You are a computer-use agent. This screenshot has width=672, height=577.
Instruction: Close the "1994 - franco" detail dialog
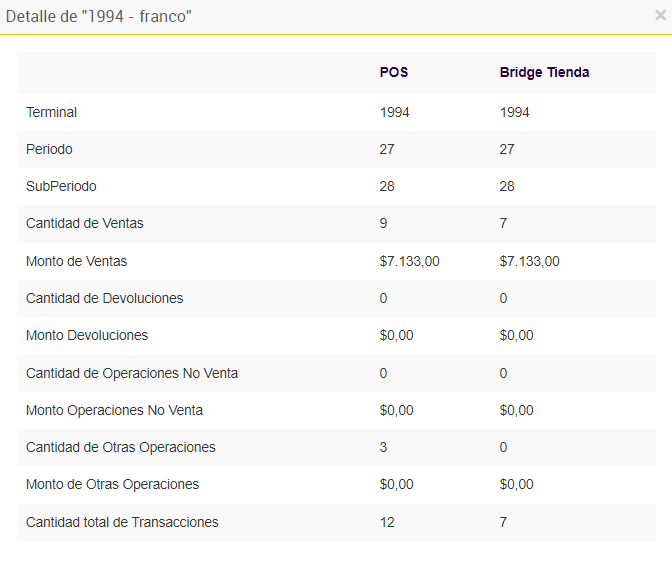659,16
